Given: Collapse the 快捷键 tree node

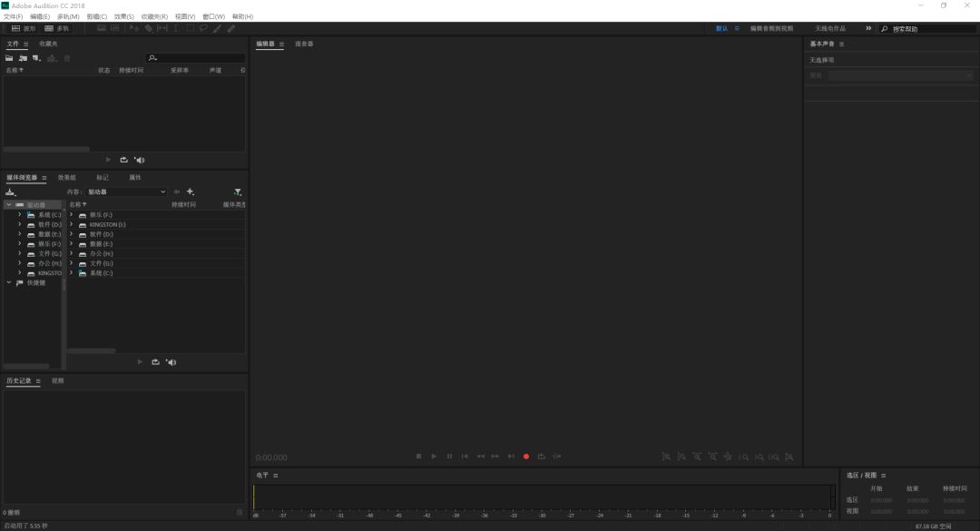Looking at the screenshot, I should point(9,282).
